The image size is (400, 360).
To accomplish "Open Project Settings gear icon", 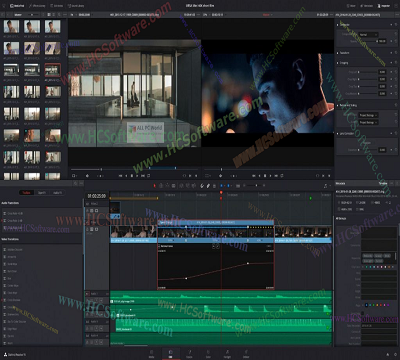I will (x=395, y=354).
